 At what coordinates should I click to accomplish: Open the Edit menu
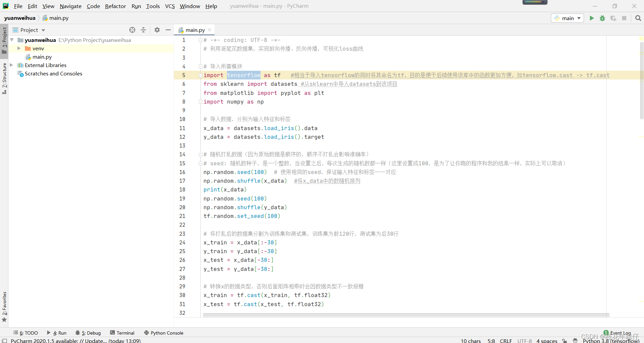coord(33,6)
